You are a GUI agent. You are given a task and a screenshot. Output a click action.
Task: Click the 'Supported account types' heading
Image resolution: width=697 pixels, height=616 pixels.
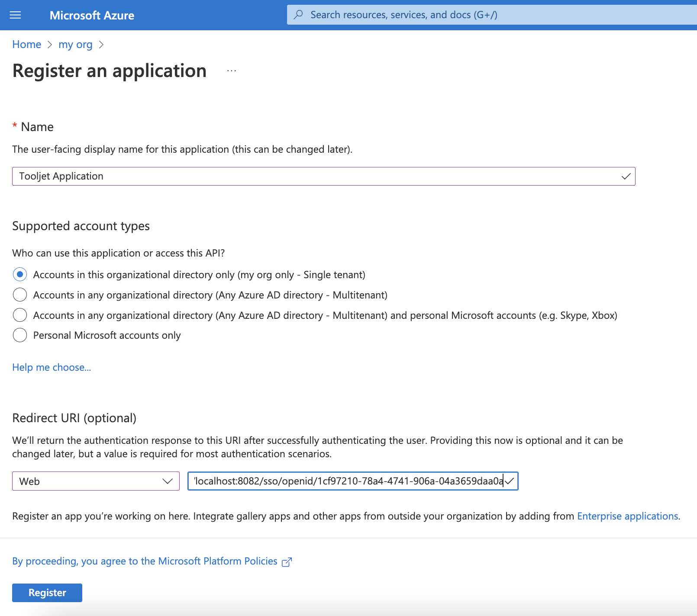81,226
